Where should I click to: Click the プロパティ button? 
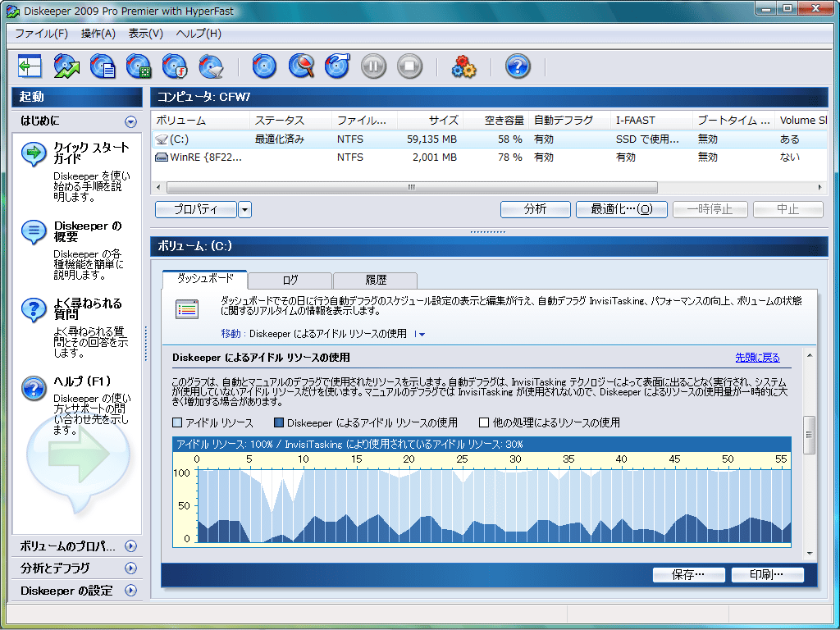coord(196,209)
